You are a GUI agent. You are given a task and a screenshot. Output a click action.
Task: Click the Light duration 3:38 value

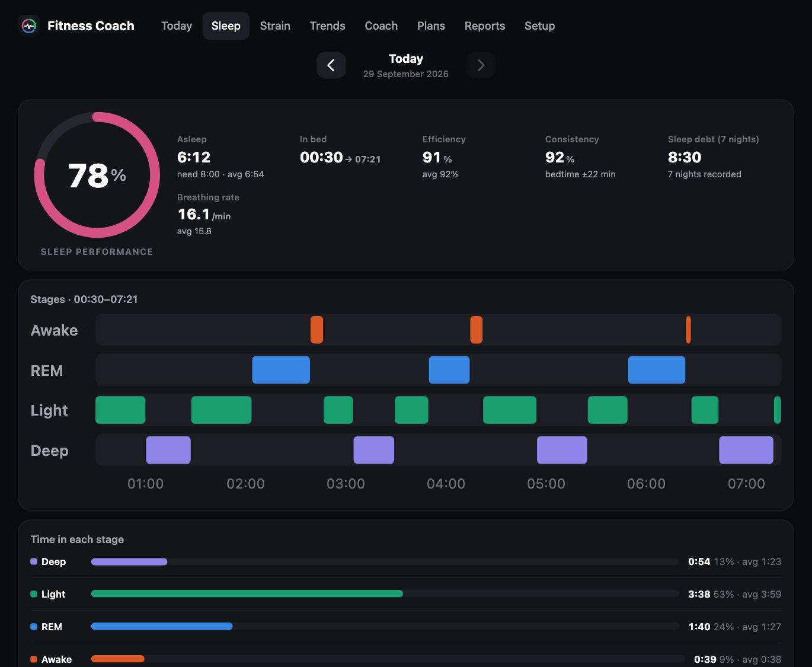click(699, 594)
